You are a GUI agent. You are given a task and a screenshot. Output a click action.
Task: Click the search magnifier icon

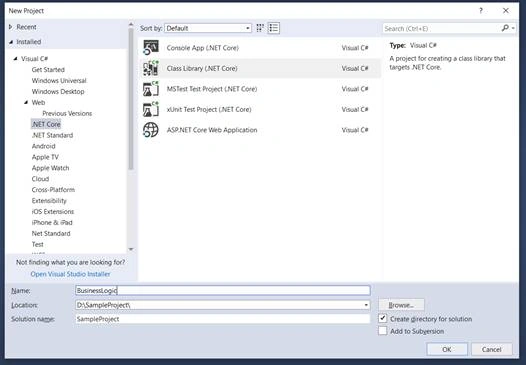(x=505, y=28)
